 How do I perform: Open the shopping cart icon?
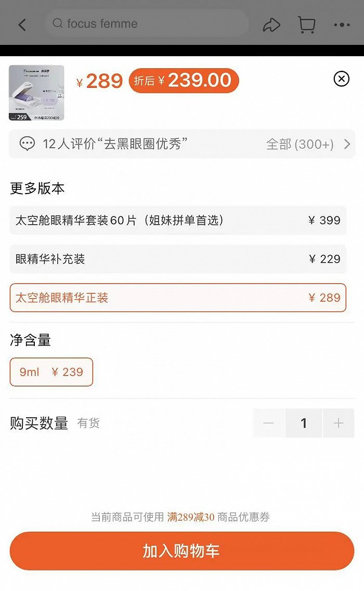click(307, 24)
